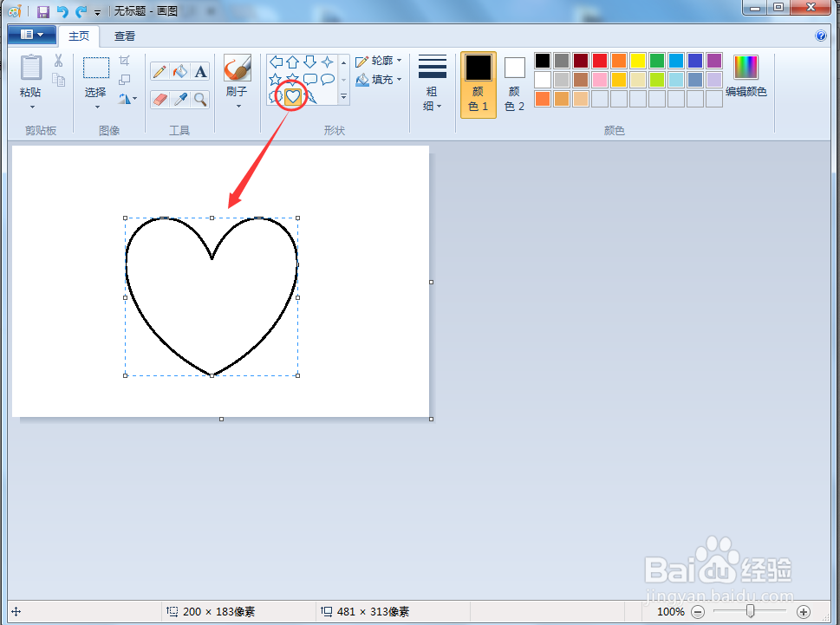This screenshot has height=625, width=840.
Task: Click the rectangular Select (选择) tool icon
Action: coord(96,68)
